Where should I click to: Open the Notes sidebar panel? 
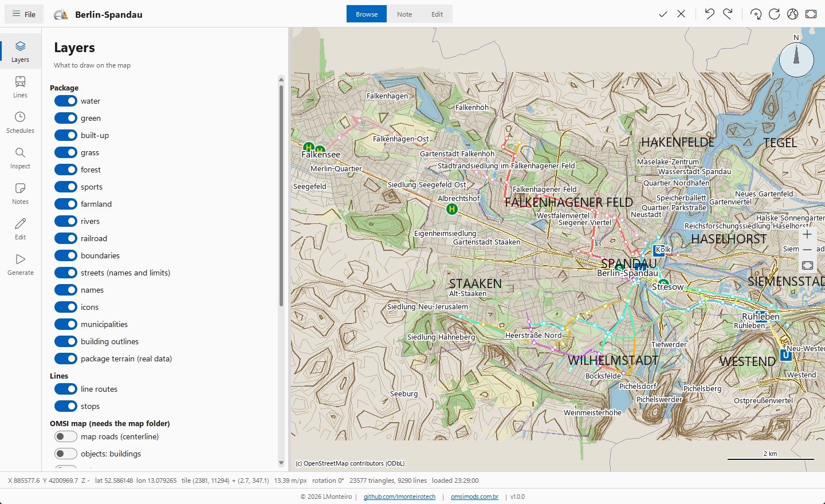(20, 194)
